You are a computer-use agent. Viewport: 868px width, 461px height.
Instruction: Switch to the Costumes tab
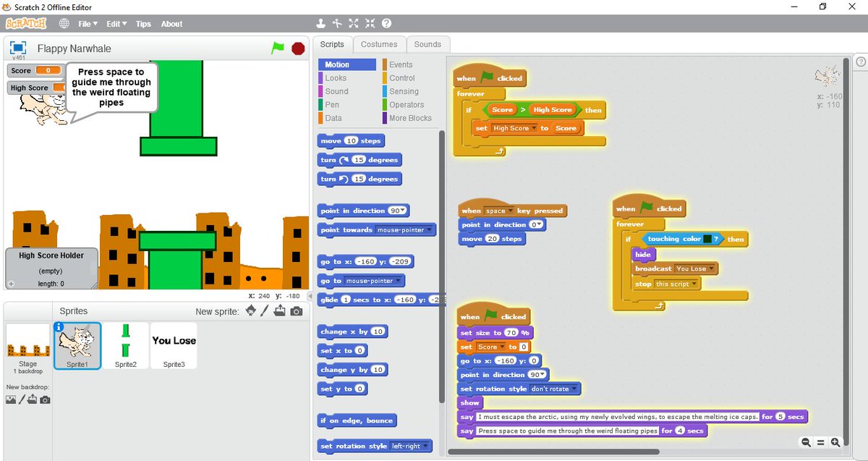[x=379, y=44]
